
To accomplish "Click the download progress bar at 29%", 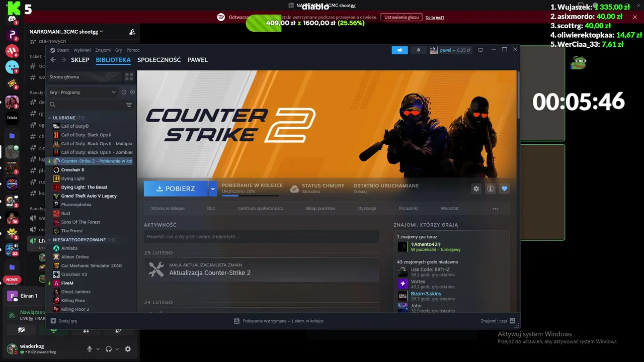I will [250, 196].
